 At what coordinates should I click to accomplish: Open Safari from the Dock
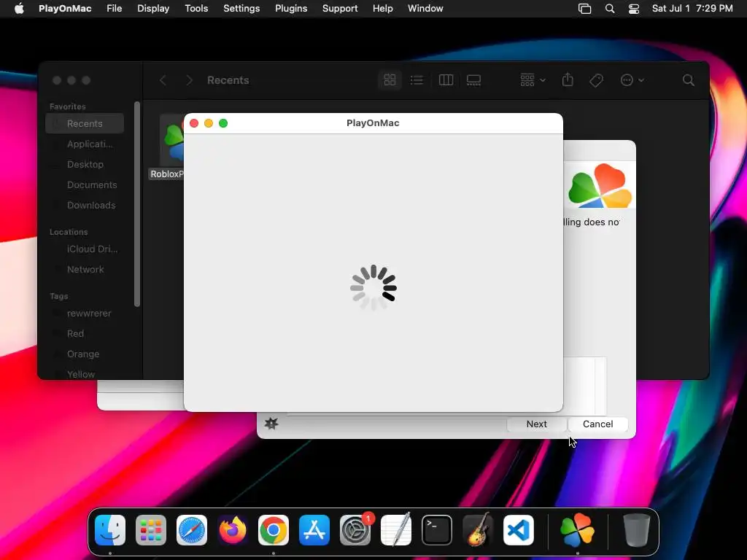(x=192, y=530)
